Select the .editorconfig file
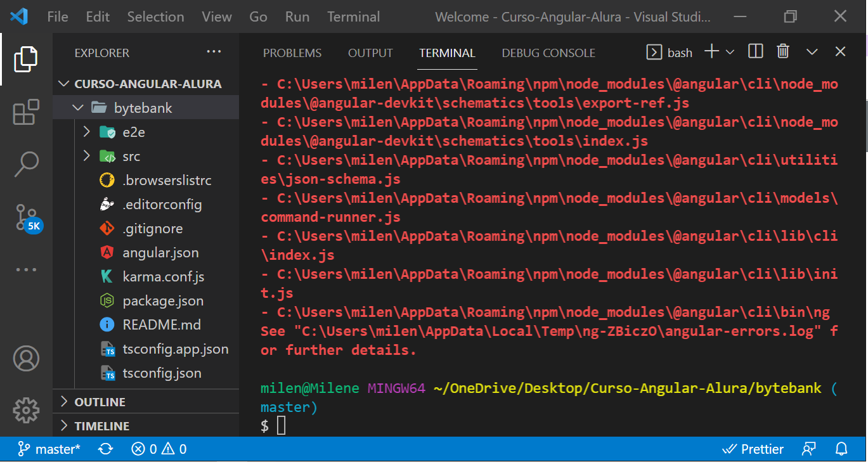The height and width of the screenshot is (462, 868). 146,204
